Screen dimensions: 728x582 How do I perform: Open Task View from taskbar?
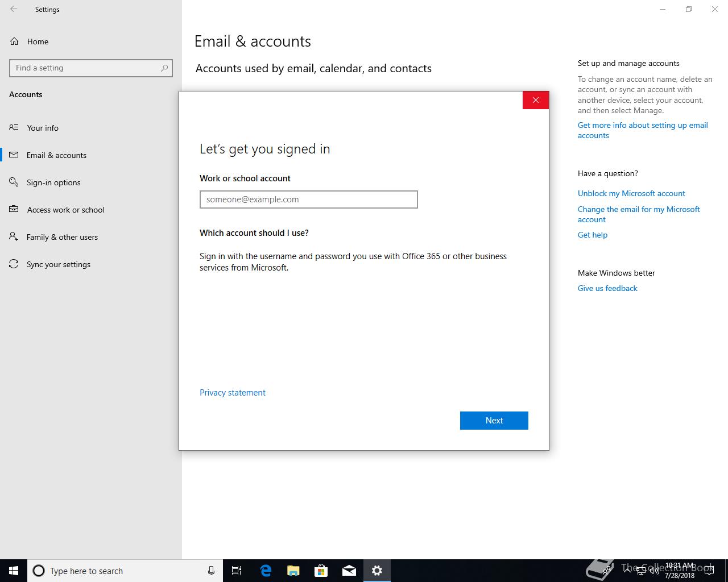coord(237,571)
